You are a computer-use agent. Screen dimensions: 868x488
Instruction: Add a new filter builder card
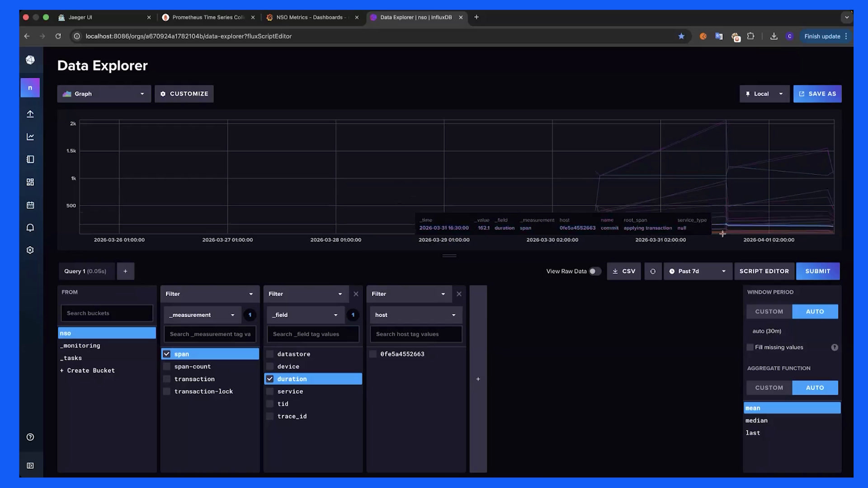tap(478, 379)
